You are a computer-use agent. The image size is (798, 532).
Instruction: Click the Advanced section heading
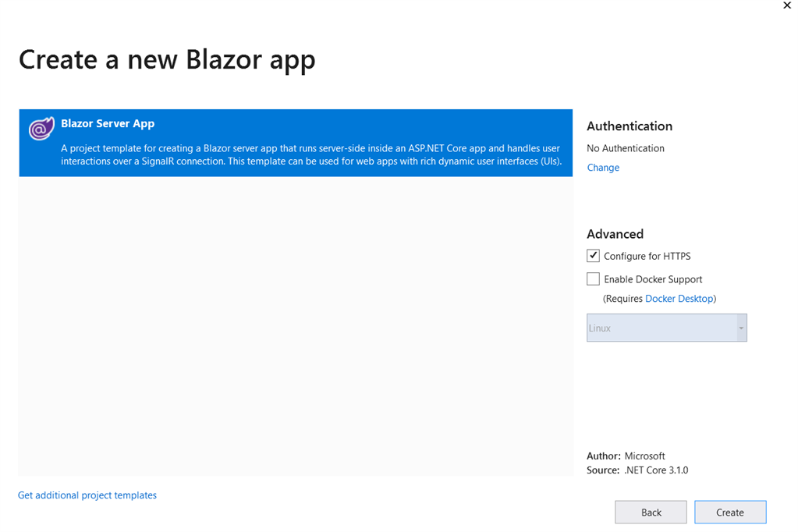[615, 233]
